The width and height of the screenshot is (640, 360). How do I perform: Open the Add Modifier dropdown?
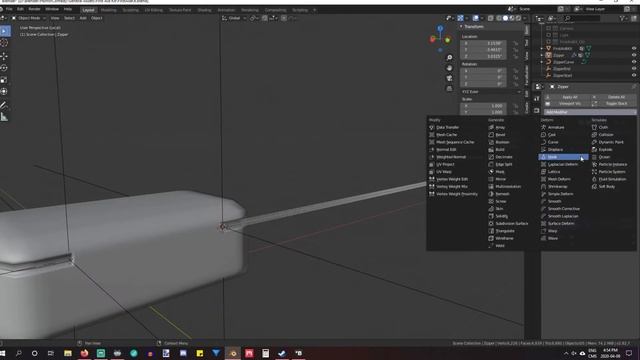(x=590, y=112)
